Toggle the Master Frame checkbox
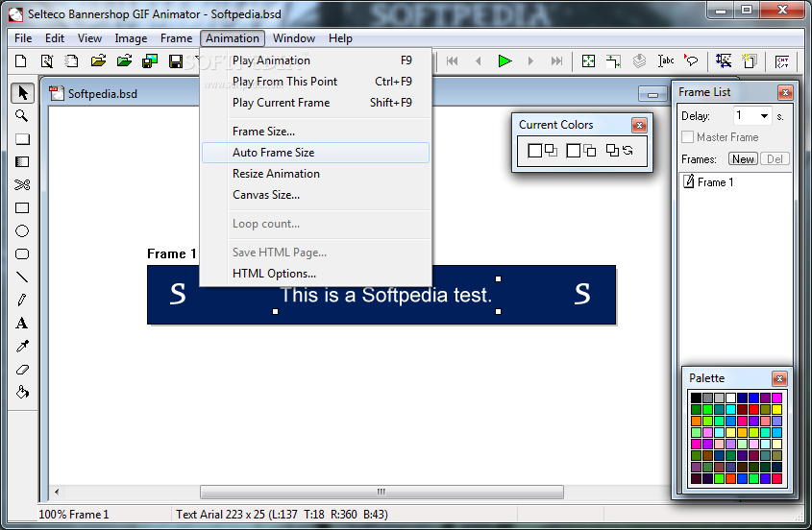The width and height of the screenshot is (812, 530). coord(687,137)
